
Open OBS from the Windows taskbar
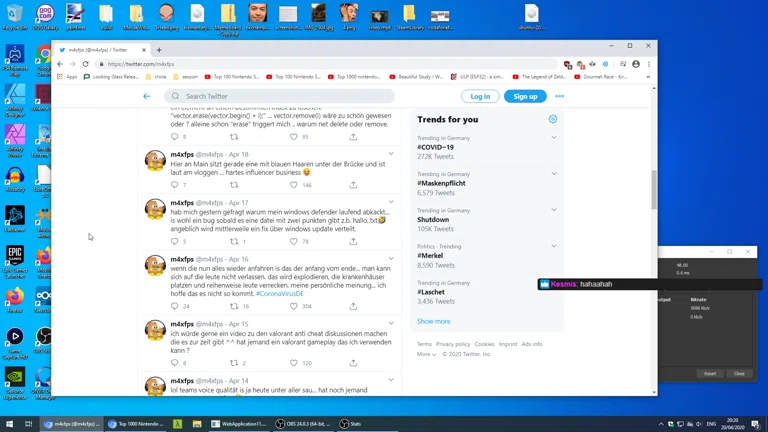[304, 424]
